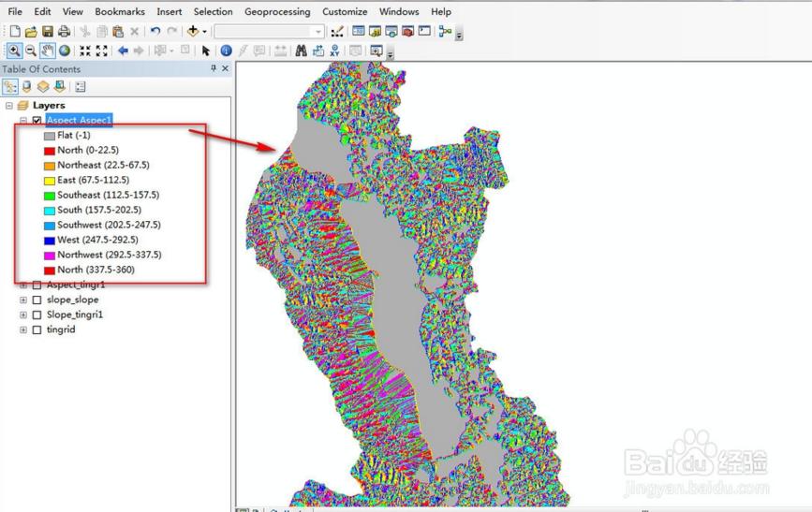Click the Add Data yellow plus icon
The width and height of the screenshot is (812, 512).
pos(193,31)
